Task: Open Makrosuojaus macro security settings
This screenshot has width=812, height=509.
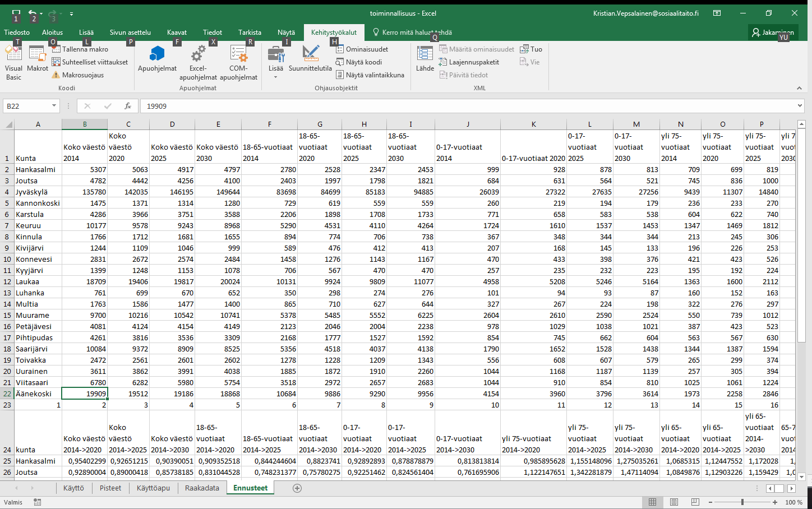Action: point(78,75)
